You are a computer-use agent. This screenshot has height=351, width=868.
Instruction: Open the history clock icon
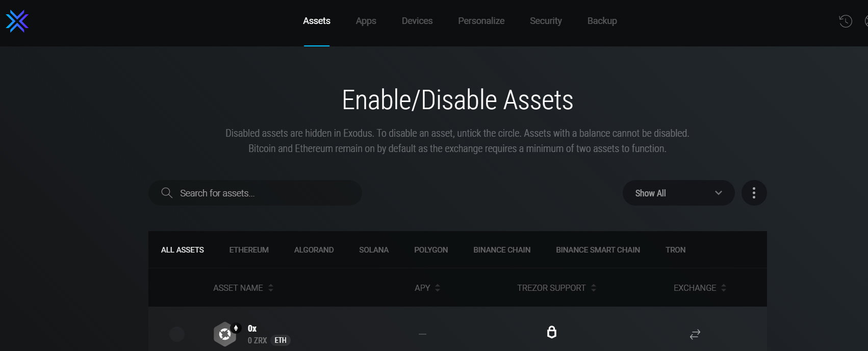(x=845, y=21)
